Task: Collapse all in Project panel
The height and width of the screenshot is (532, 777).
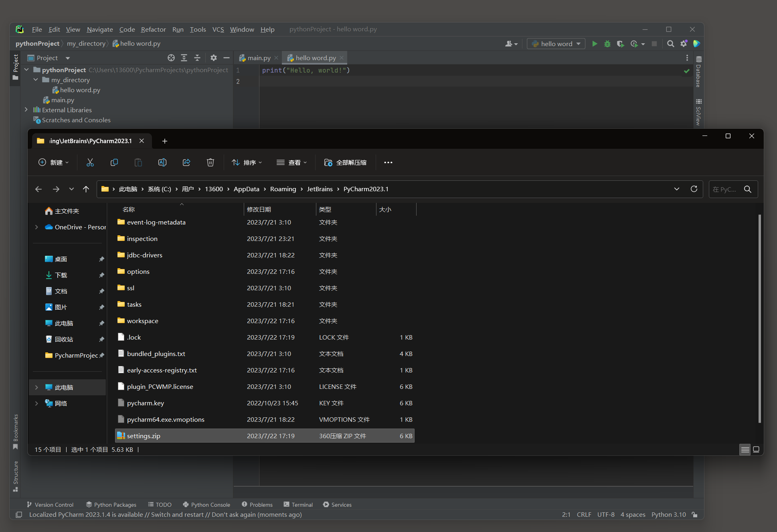Action: pyautogui.click(x=197, y=58)
